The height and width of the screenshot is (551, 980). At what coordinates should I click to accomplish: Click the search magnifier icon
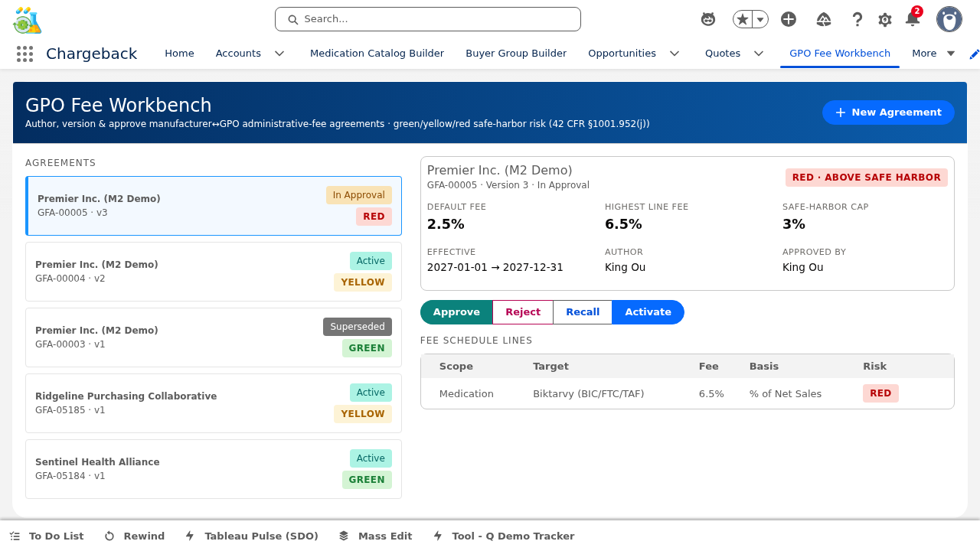pos(292,19)
